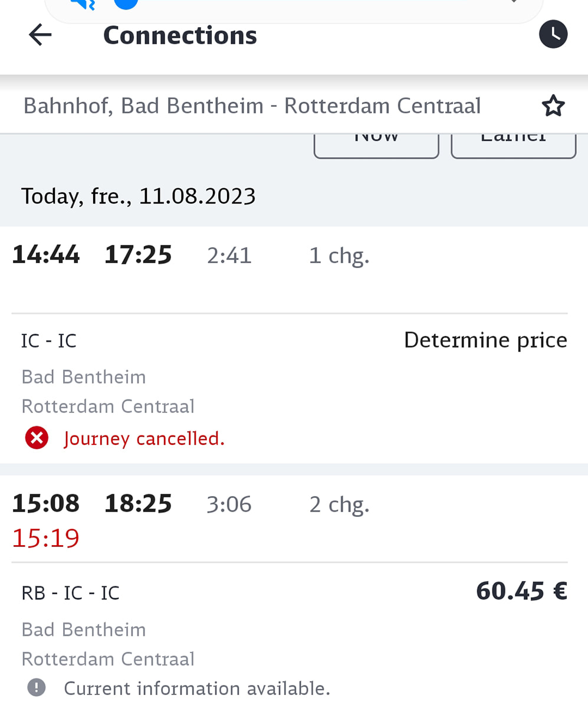Tap the 1 chg. changes label
Screen dimensions: 588x708
pos(339,255)
